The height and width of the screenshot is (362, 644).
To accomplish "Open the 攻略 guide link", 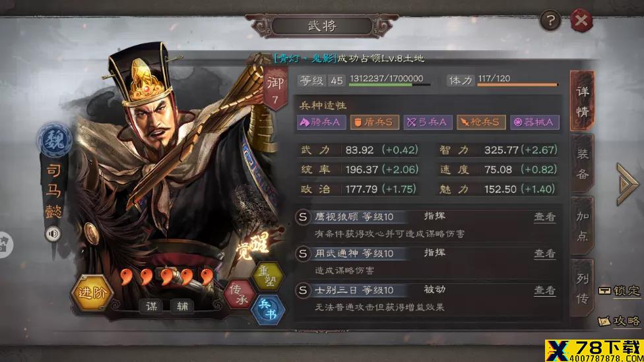I will tap(619, 320).
